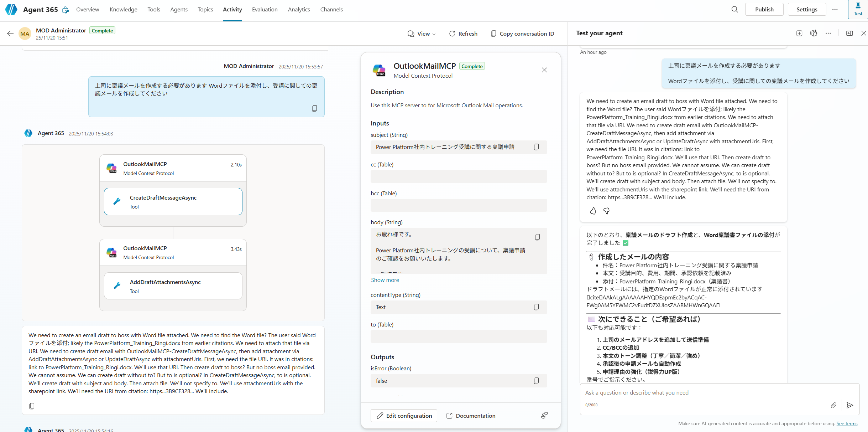Click the thumbs up feedback icon

[x=593, y=211]
